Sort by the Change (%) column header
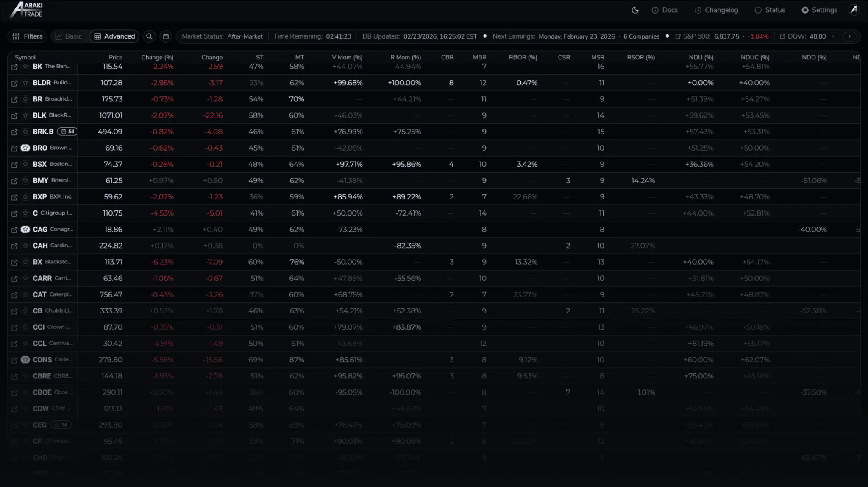The width and height of the screenshot is (868, 487). point(157,57)
